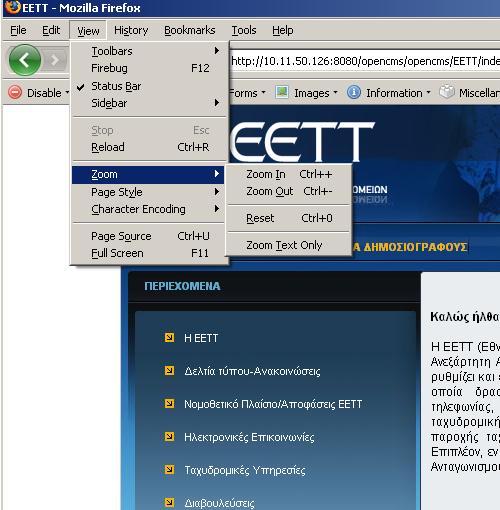This screenshot has height=510, width=500.
Task: Select Firebug in View menu
Action: click(x=149, y=68)
